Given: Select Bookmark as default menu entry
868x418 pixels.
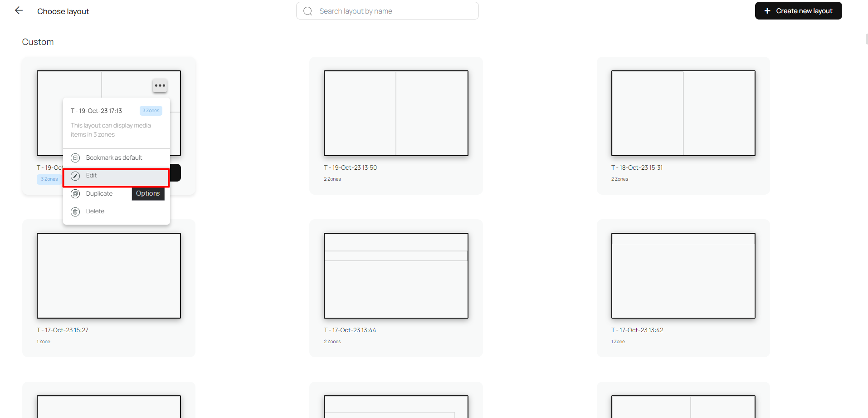Looking at the screenshot, I should (117, 157).
